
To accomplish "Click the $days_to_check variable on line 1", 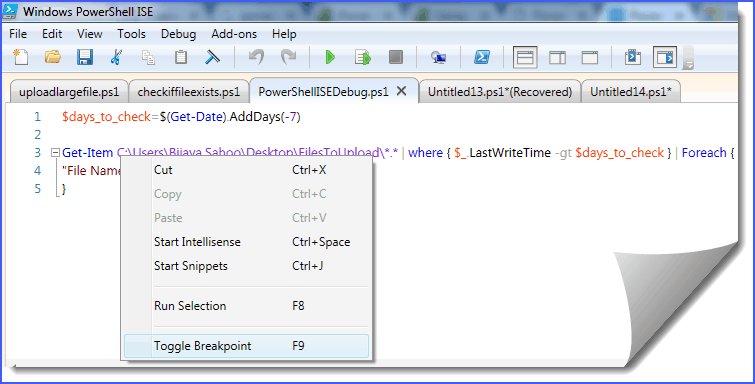I will (106, 117).
